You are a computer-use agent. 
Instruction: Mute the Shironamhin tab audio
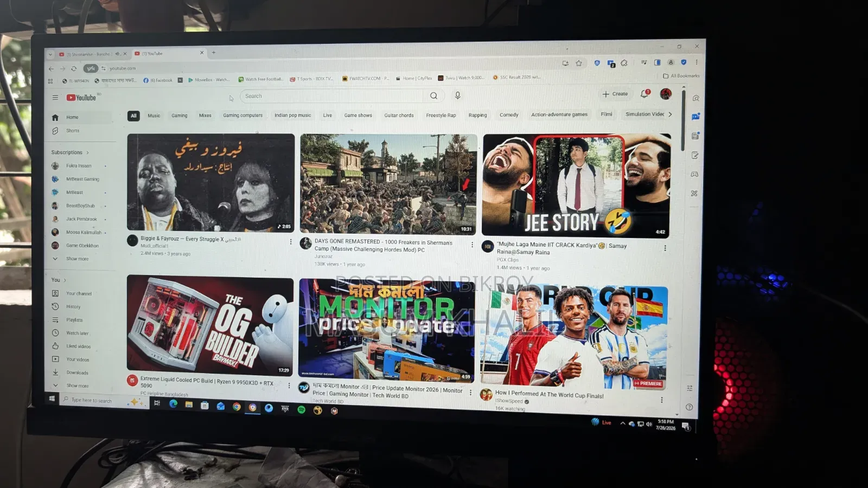[x=117, y=54]
